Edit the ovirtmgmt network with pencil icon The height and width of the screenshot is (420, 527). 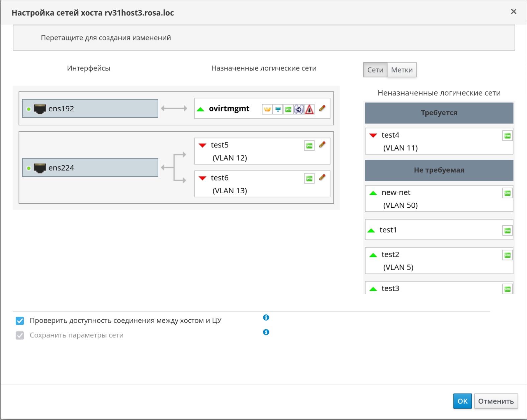coord(322,108)
